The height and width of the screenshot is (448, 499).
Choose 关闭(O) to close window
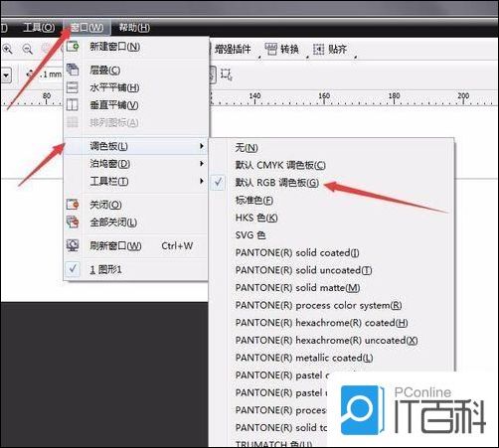pos(136,205)
